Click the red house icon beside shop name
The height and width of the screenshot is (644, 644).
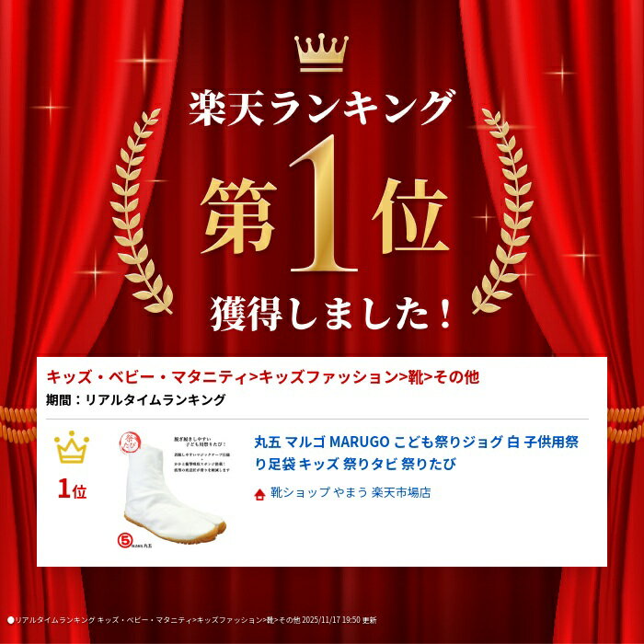coord(259,494)
